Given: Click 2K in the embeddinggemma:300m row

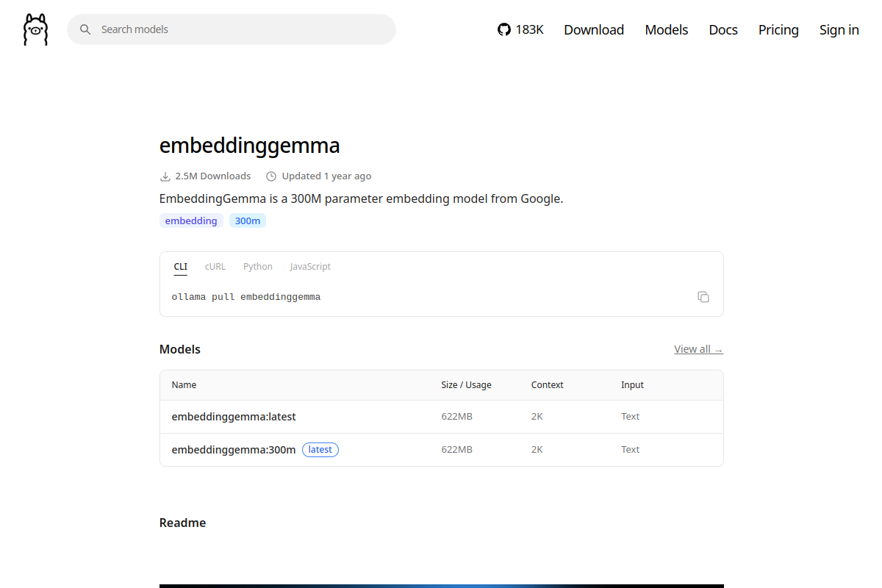Looking at the screenshot, I should click(537, 450).
